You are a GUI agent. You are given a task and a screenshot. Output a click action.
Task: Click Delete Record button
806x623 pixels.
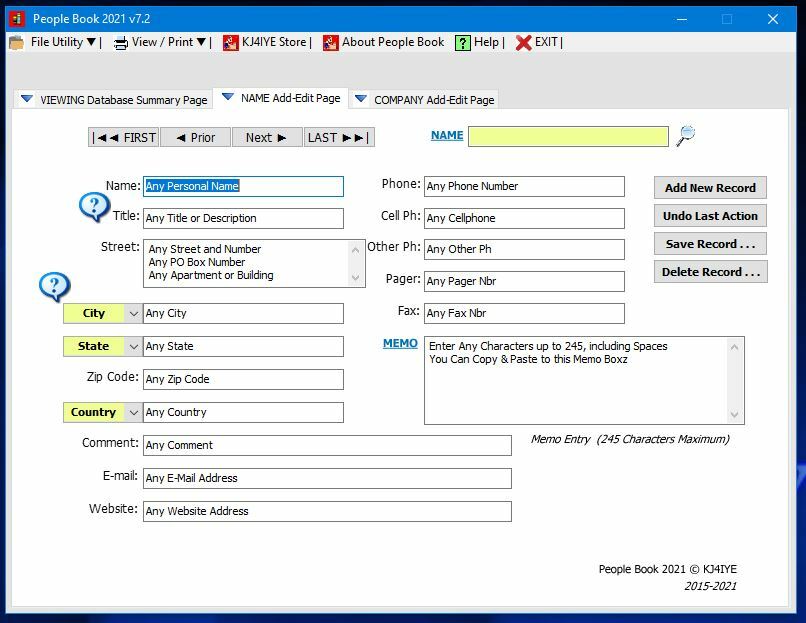pyautogui.click(x=710, y=272)
